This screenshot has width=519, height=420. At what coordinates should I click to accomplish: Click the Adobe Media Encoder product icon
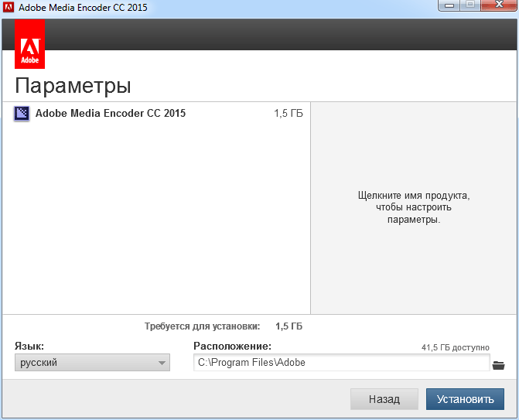22,114
